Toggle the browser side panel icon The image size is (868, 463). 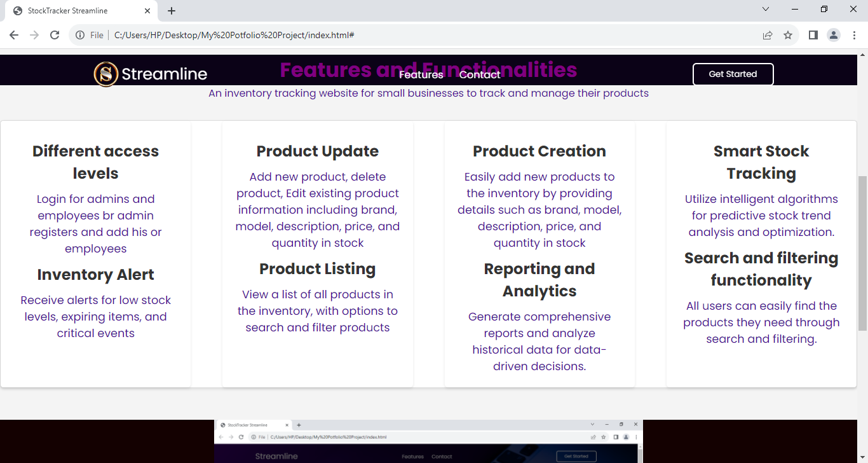click(x=813, y=35)
